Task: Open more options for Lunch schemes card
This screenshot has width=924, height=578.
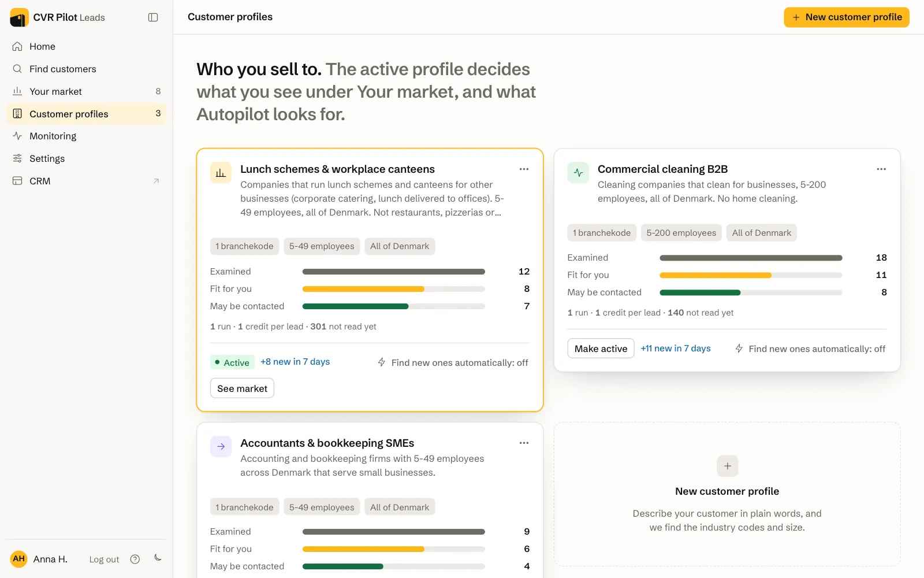Action: pos(524,169)
